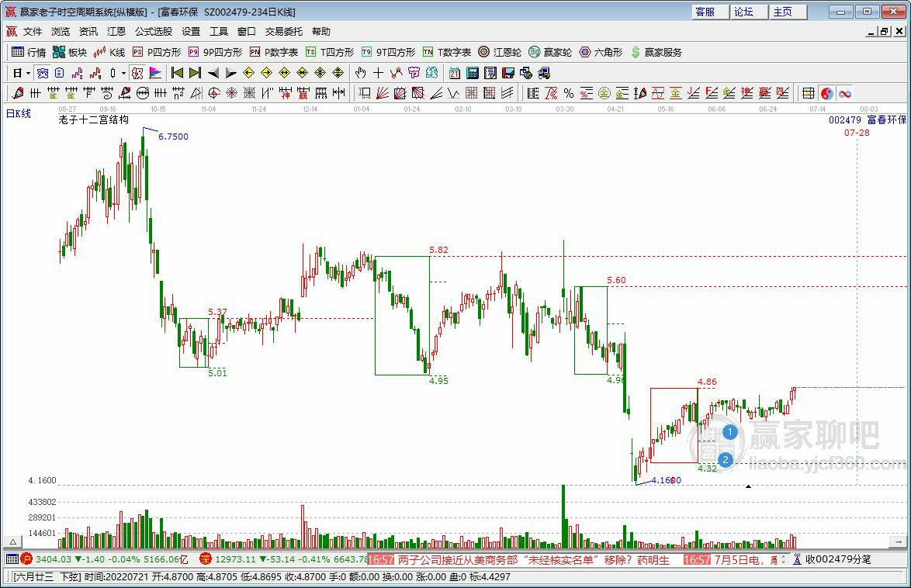Open the 赢家轮 tool
The height and width of the screenshot is (588, 911).
tap(550, 52)
